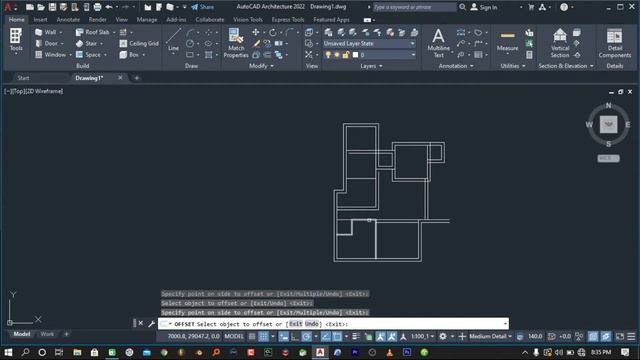Toggle the layer on/off lightbulb icon

pos(328,55)
